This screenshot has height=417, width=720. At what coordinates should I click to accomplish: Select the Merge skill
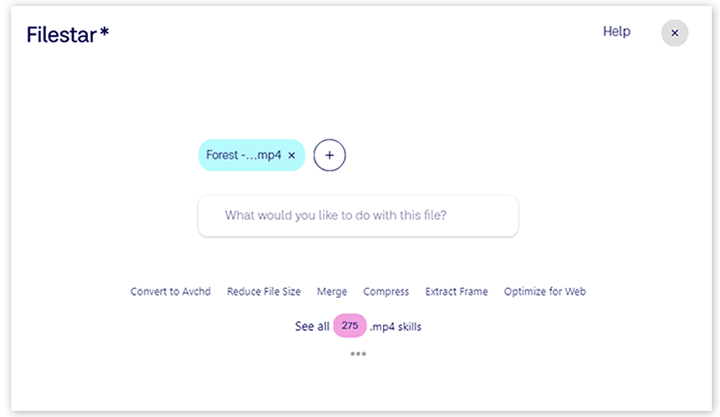pos(332,292)
